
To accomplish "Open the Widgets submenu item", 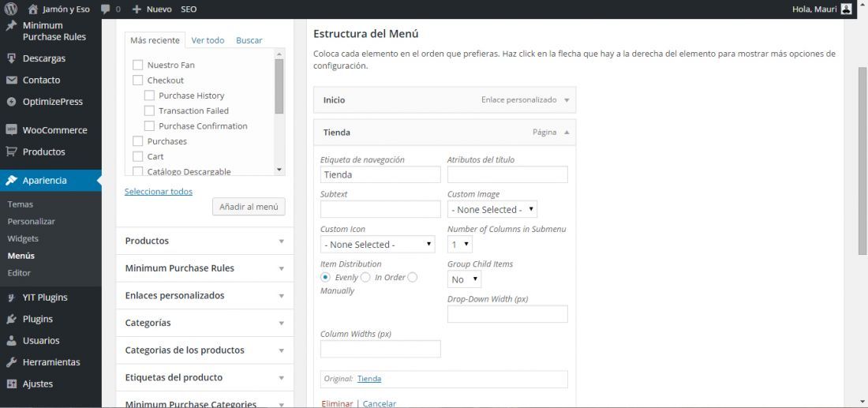I will [23, 238].
